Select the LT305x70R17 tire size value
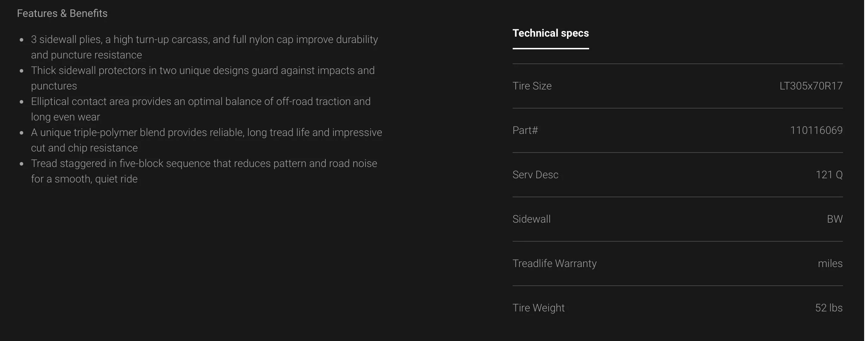868x341 pixels. coord(811,86)
